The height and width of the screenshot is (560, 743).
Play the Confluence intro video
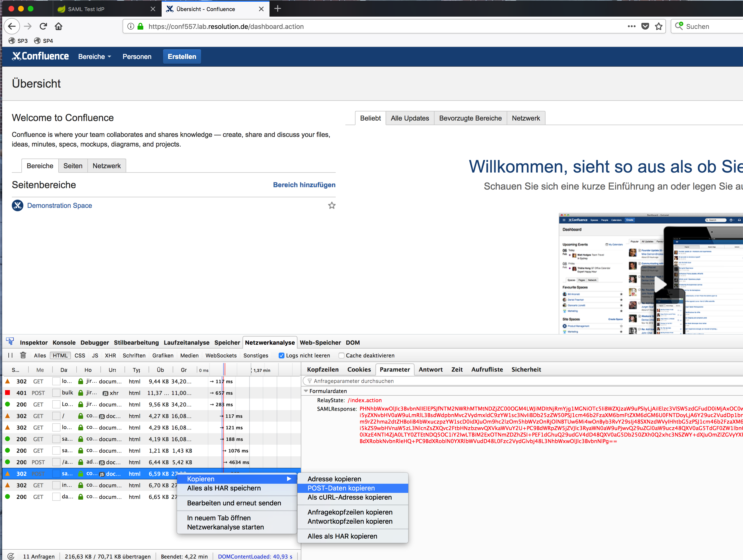(660, 284)
